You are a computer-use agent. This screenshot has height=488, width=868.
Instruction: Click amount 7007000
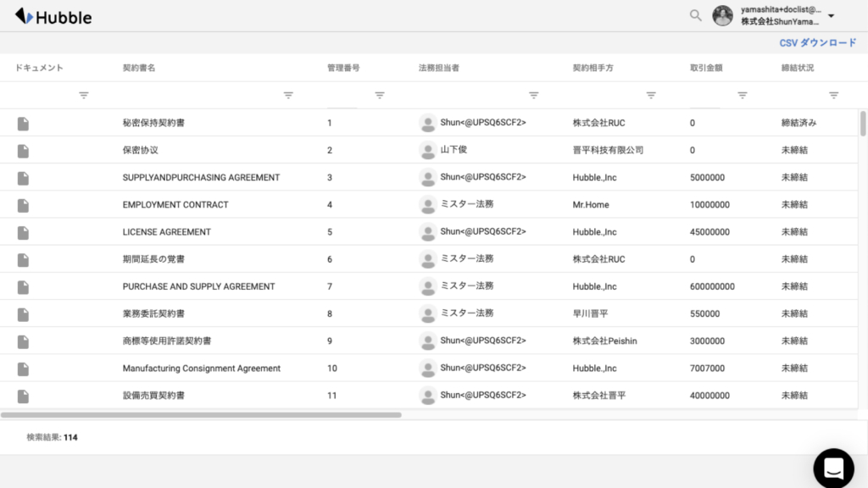707,368
